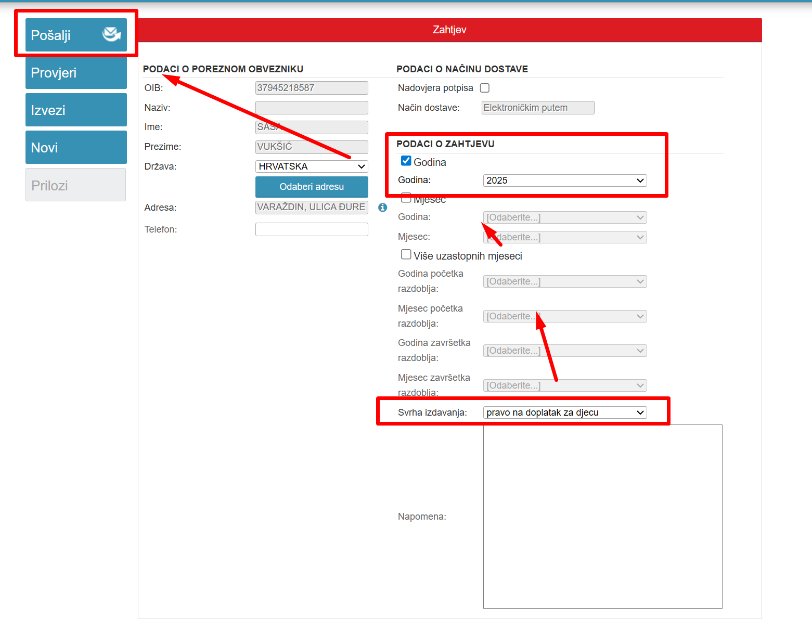Expand the Godina dropdown showing 2025
This screenshot has height=644, width=812.
coord(565,181)
